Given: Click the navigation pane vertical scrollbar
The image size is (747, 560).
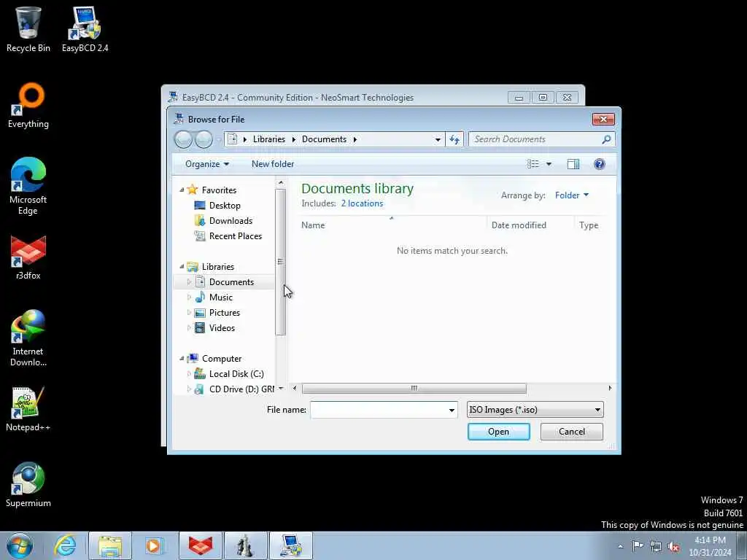Looking at the screenshot, I should 281,262.
